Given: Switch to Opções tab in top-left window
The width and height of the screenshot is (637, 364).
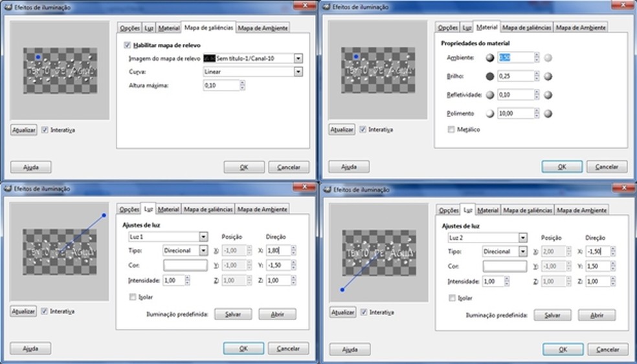Looking at the screenshot, I should pyautogui.click(x=129, y=28).
